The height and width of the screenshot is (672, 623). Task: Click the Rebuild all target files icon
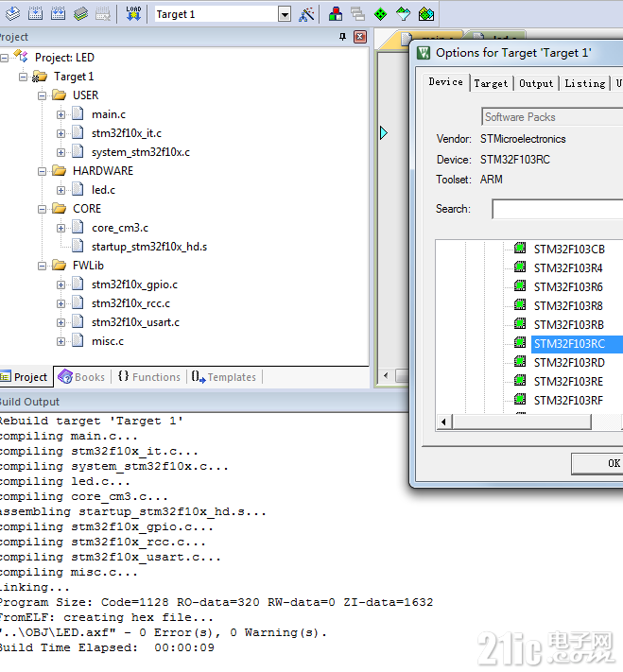[58, 14]
